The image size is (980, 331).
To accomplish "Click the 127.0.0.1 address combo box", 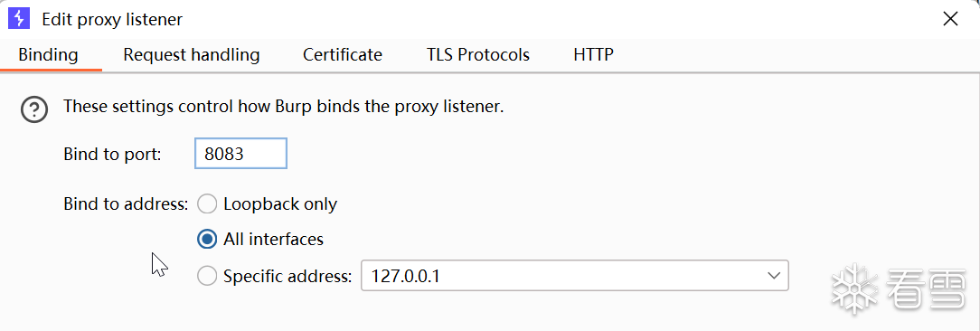I will point(574,276).
